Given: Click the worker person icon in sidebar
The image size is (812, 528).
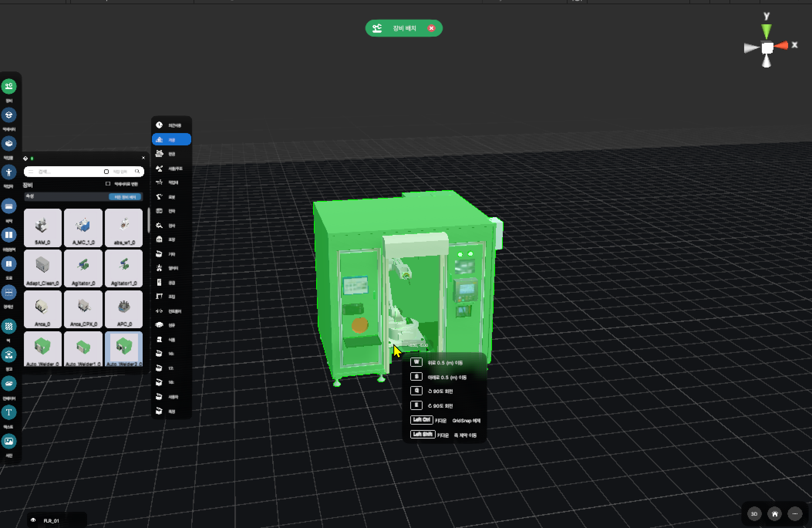Looking at the screenshot, I should click(x=9, y=172).
